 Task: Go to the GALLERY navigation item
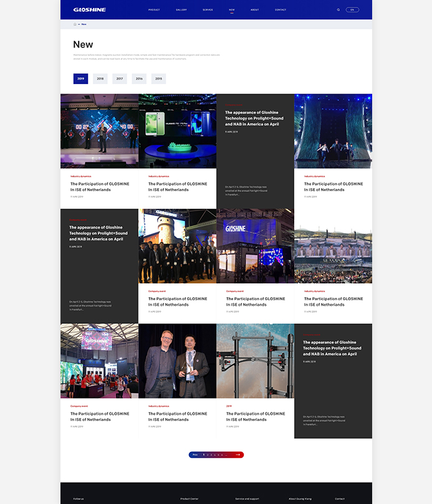(x=181, y=10)
